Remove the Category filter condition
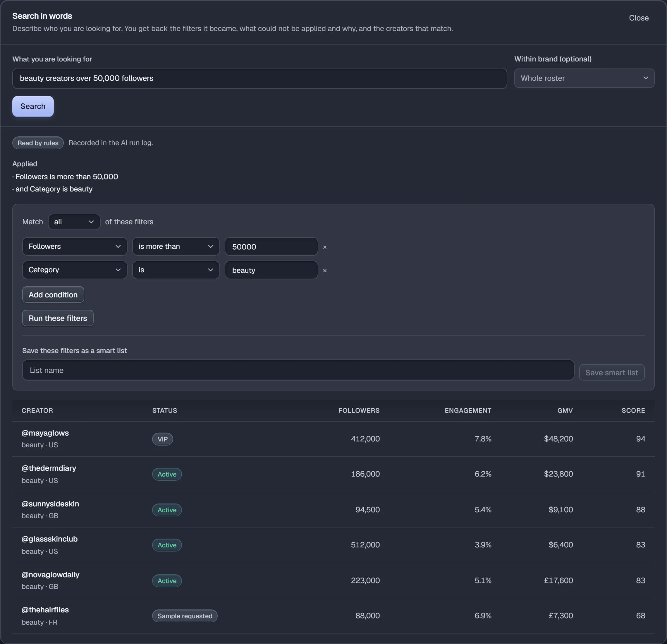The width and height of the screenshot is (667, 644). click(x=325, y=270)
